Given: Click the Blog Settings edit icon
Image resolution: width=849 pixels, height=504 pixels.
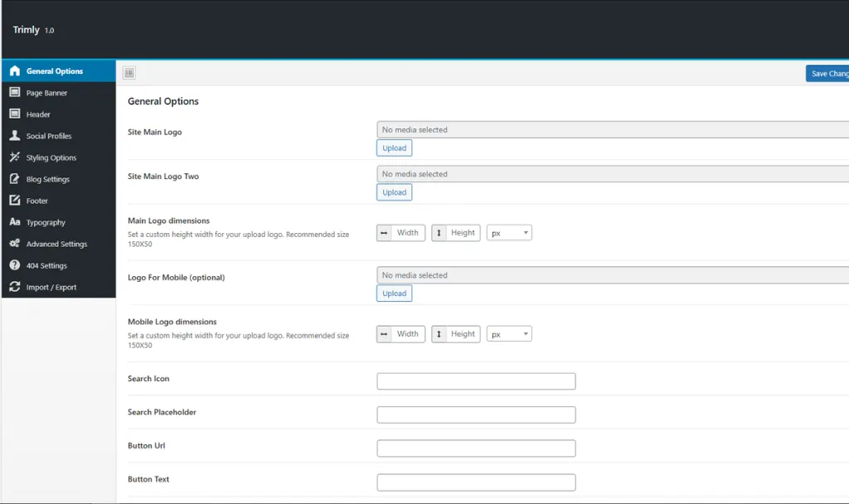Looking at the screenshot, I should point(14,179).
